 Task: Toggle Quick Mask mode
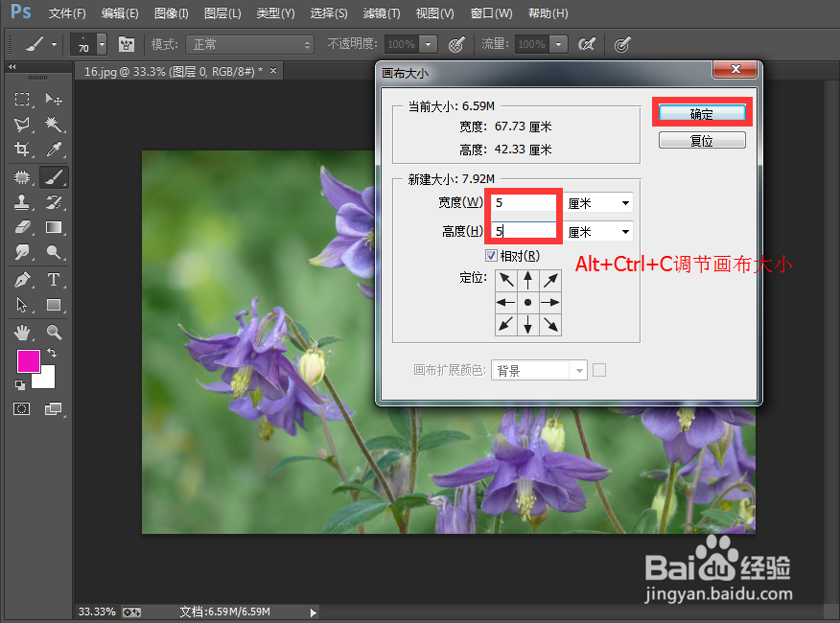pos(21,409)
